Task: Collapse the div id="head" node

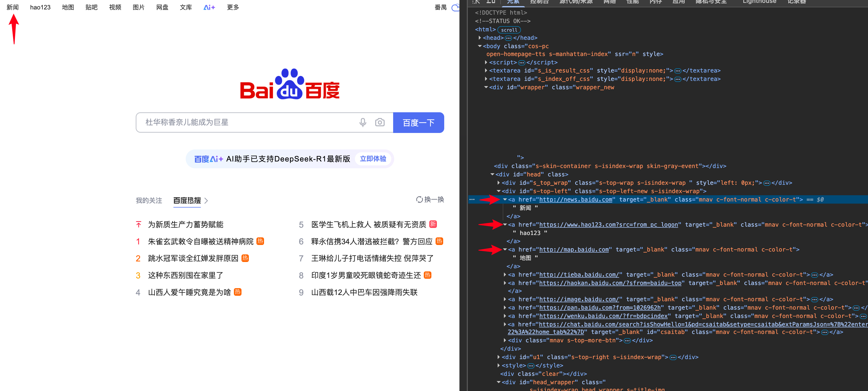Action: click(x=492, y=175)
